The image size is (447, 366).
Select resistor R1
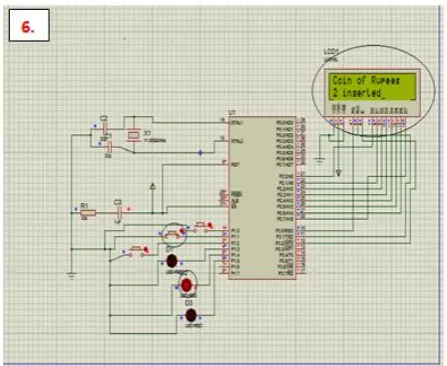point(88,213)
